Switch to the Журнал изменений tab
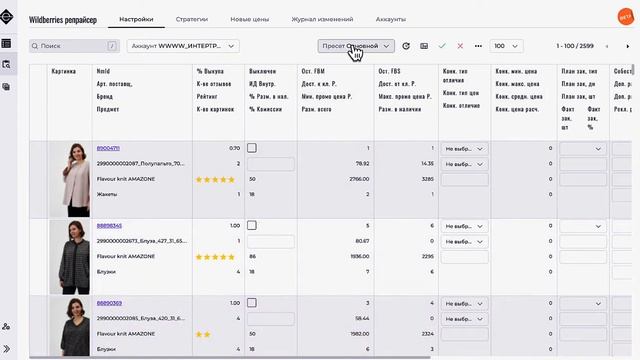 (322, 19)
